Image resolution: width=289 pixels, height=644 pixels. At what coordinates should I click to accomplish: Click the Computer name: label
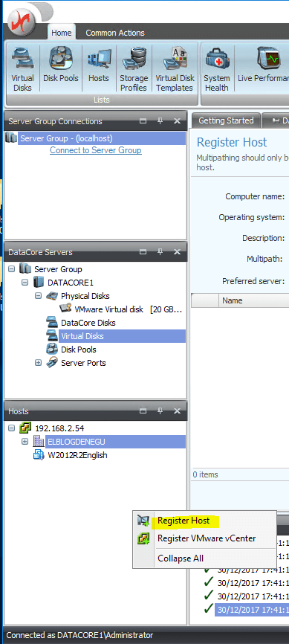(x=255, y=197)
